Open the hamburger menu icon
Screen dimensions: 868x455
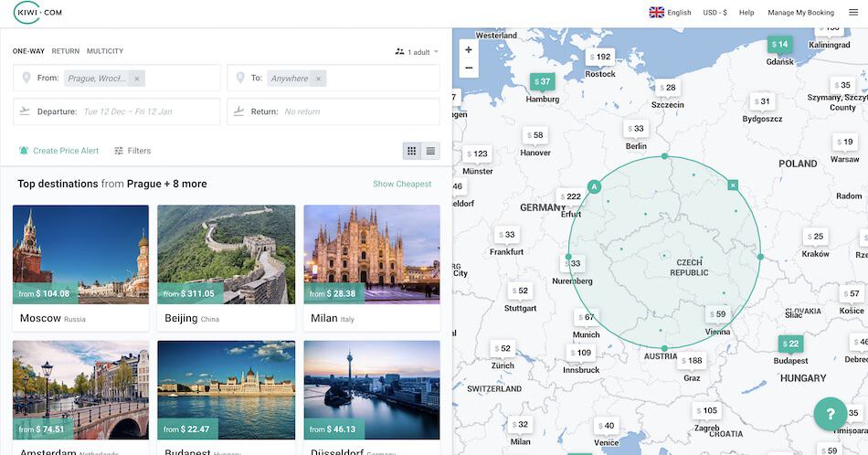coord(853,12)
